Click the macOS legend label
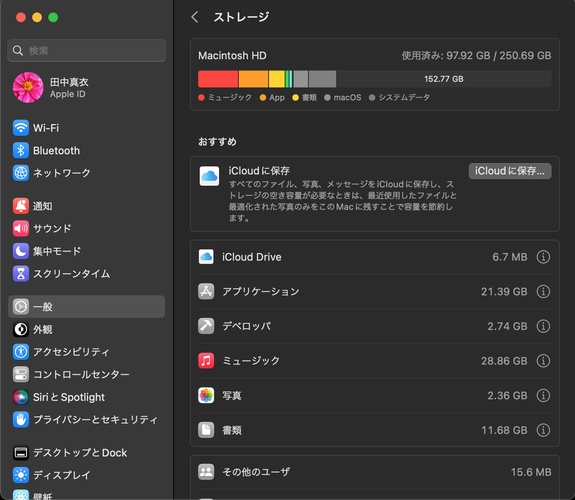 point(347,98)
